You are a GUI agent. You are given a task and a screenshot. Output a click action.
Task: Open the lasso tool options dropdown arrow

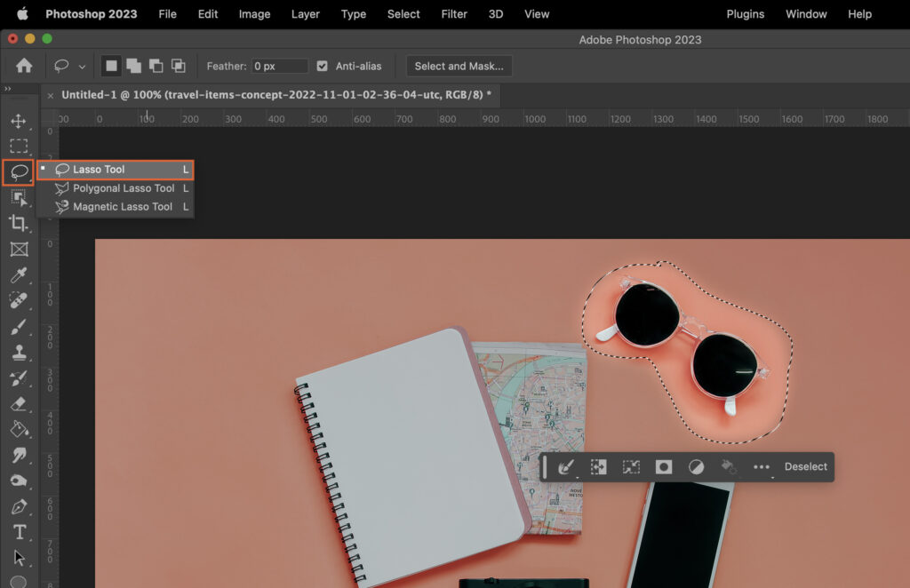coord(83,66)
